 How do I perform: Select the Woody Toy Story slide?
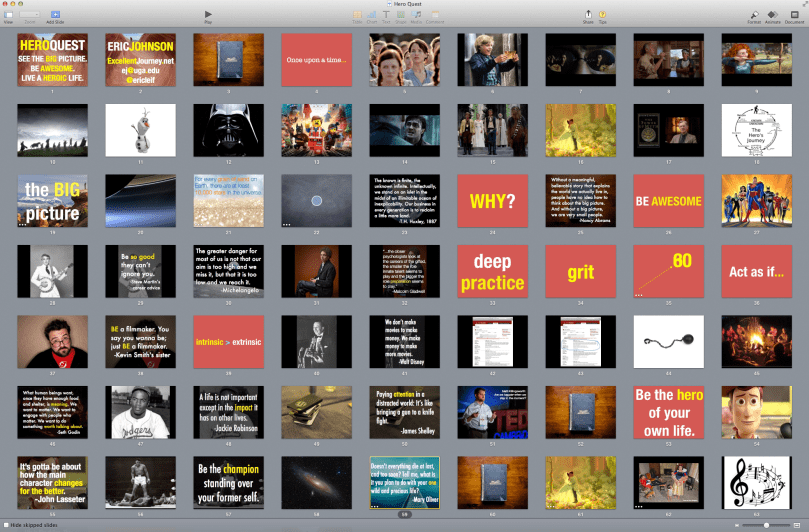coord(756,412)
